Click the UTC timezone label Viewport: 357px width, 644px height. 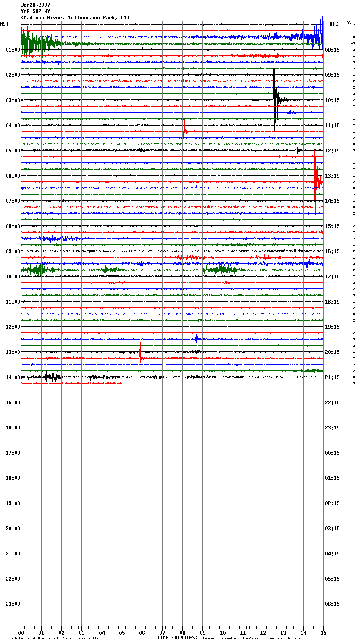click(333, 24)
